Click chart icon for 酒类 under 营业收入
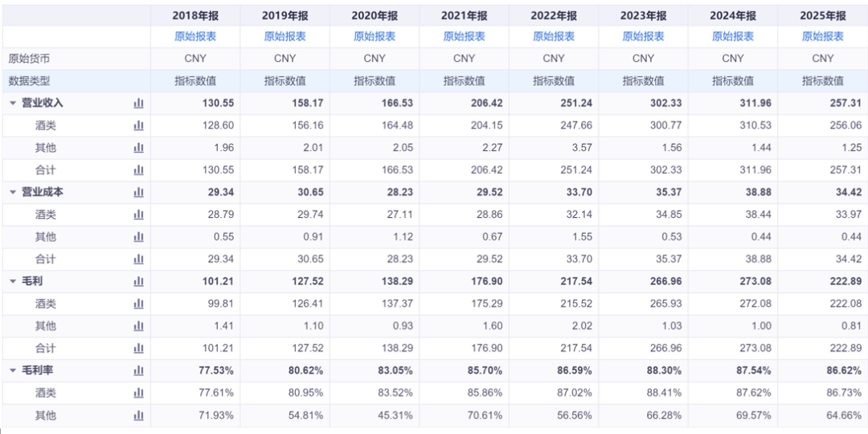The image size is (868, 434). [138, 125]
